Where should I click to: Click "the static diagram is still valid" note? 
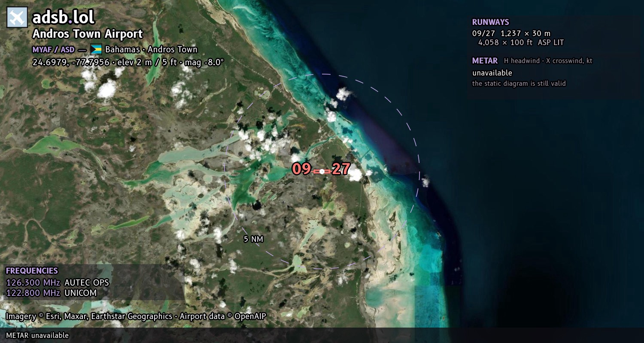click(x=519, y=84)
